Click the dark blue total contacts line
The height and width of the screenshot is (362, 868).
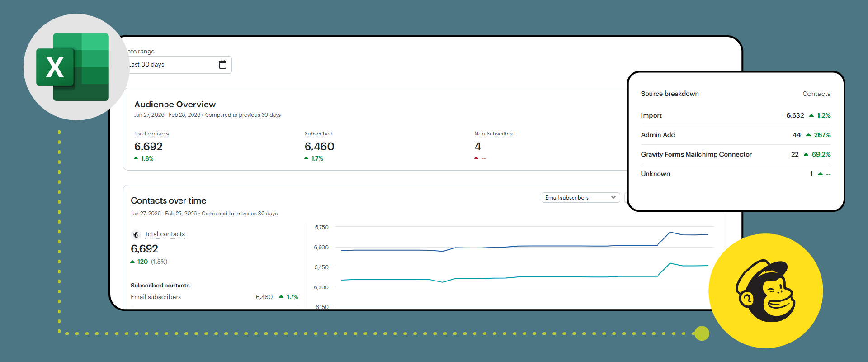tap(524, 246)
